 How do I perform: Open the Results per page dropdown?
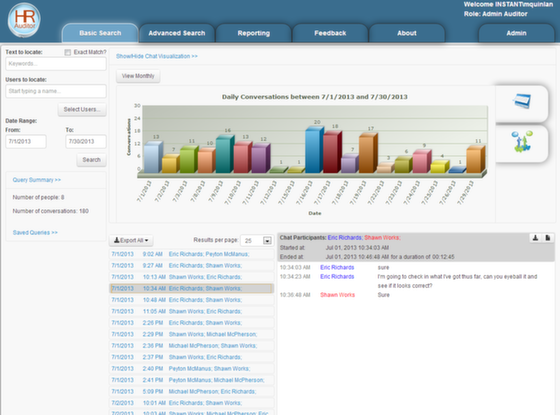[256, 241]
